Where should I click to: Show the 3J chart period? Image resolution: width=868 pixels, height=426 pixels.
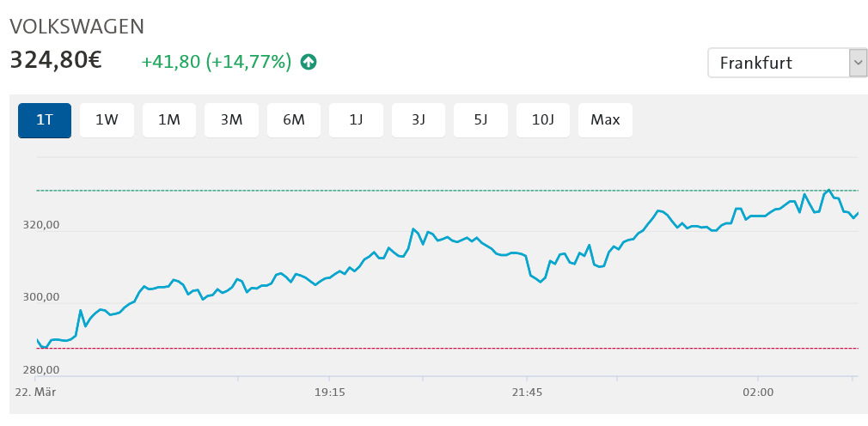pyautogui.click(x=419, y=120)
